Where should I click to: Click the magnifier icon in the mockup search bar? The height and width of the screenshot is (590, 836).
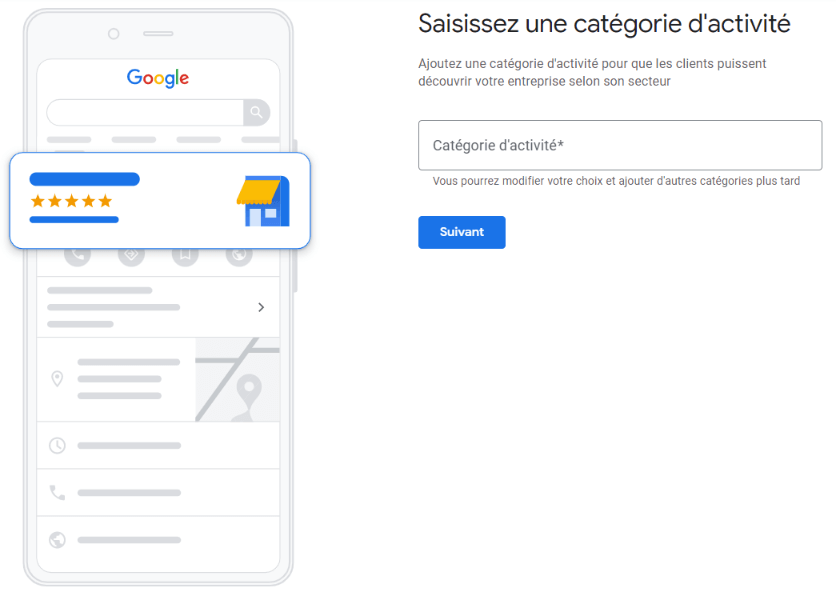(x=257, y=112)
